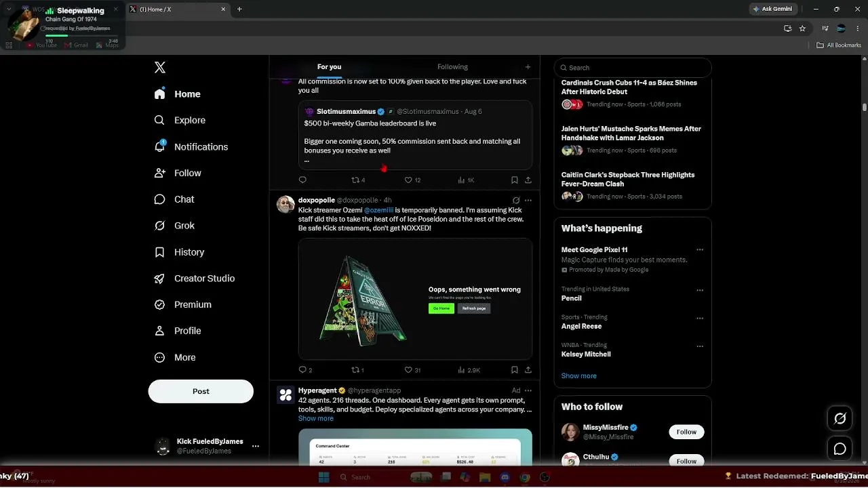Open more options for Kelsey Mitchell trend
868x488 pixels.
coord(700,346)
